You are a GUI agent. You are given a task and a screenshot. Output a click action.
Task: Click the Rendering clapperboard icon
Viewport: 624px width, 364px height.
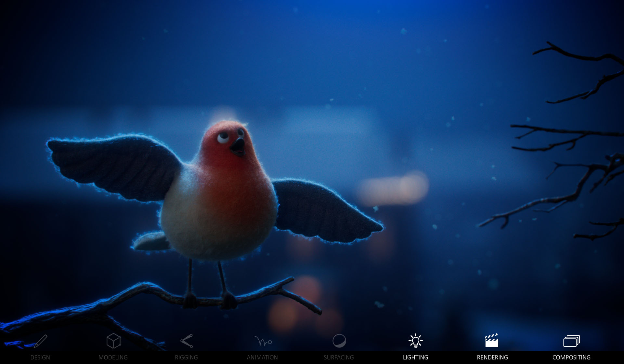pyautogui.click(x=492, y=340)
